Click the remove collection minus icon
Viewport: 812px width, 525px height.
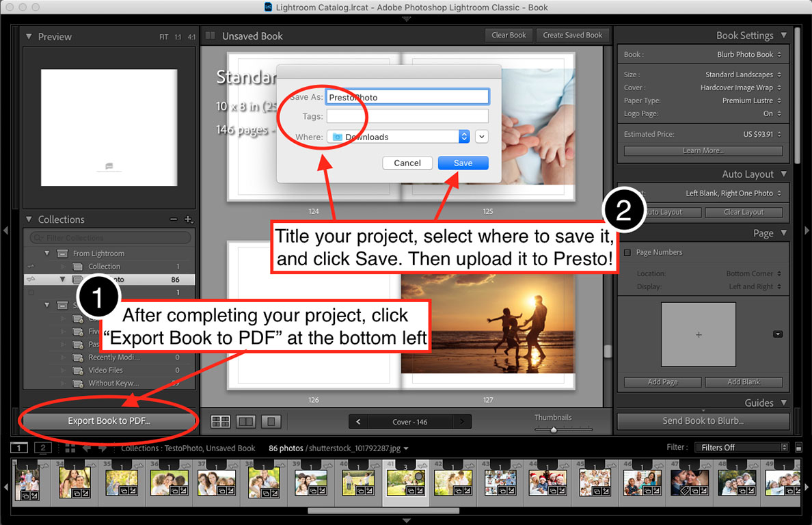pos(174,219)
